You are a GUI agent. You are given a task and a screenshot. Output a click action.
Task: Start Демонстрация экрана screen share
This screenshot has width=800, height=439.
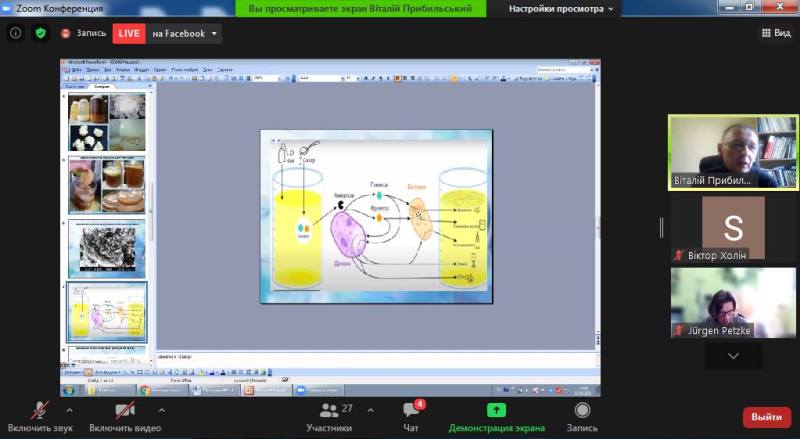496,417
